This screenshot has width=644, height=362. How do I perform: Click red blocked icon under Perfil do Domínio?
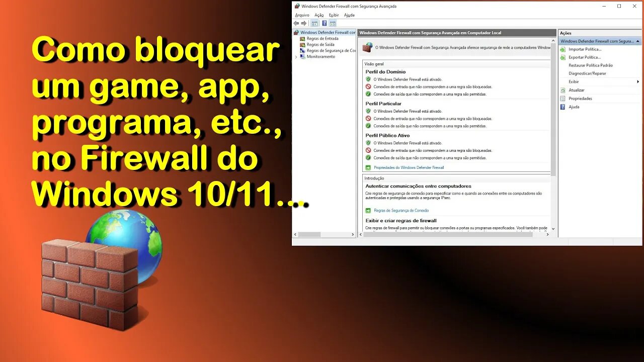coord(368,86)
